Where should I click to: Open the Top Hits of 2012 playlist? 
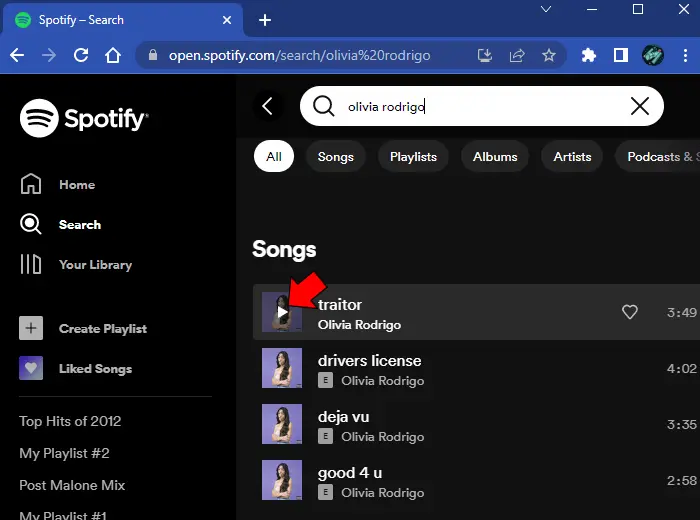click(x=70, y=421)
